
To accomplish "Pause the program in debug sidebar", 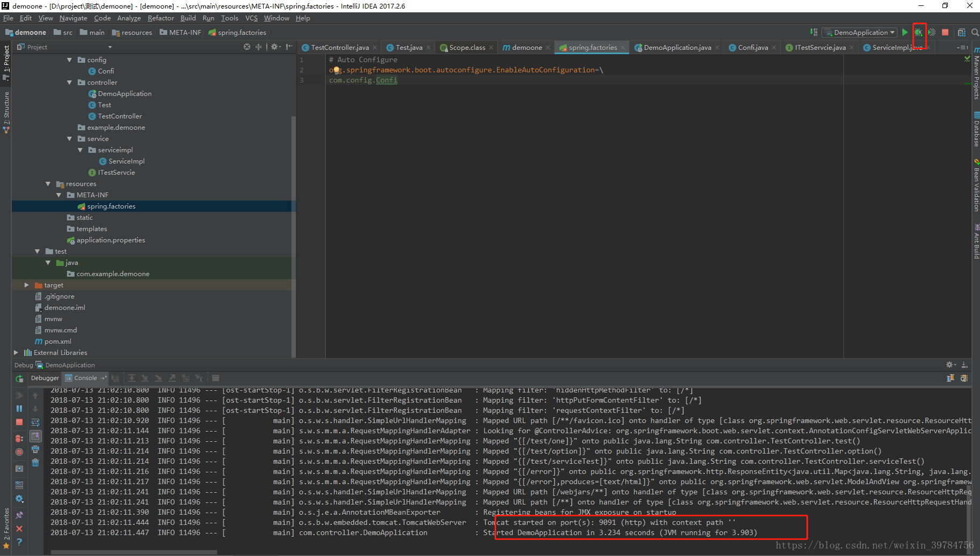I will pyautogui.click(x=19, y=409).
